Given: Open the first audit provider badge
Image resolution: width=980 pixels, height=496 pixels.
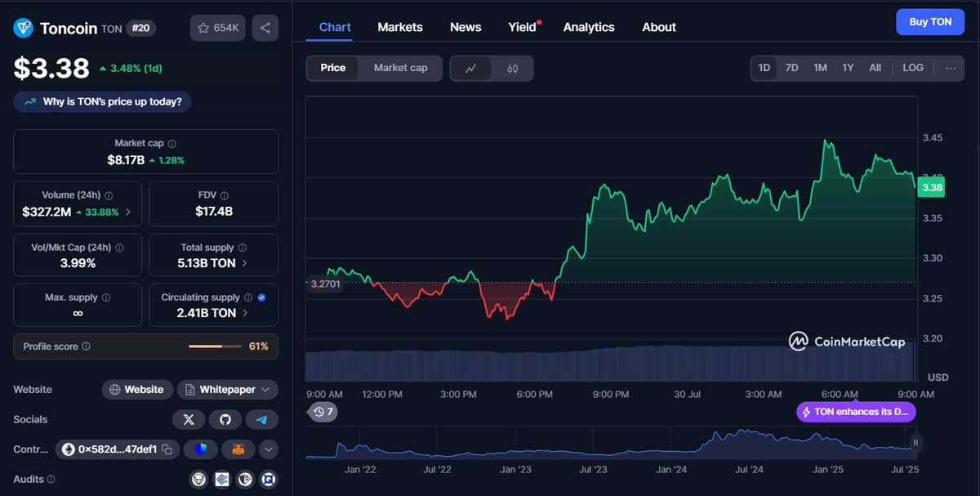Looking at the screenshot, I should [x=197, y=480].
